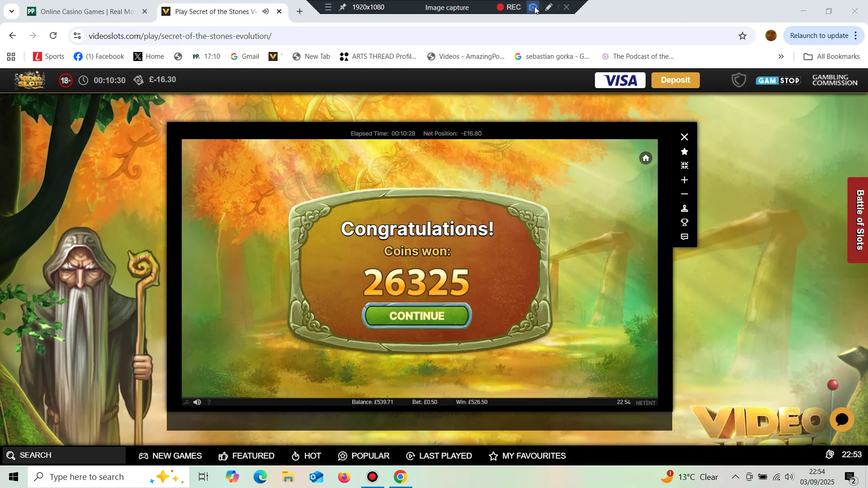
Task: Pin the recorder toolbar
Action: coord(343,7)
